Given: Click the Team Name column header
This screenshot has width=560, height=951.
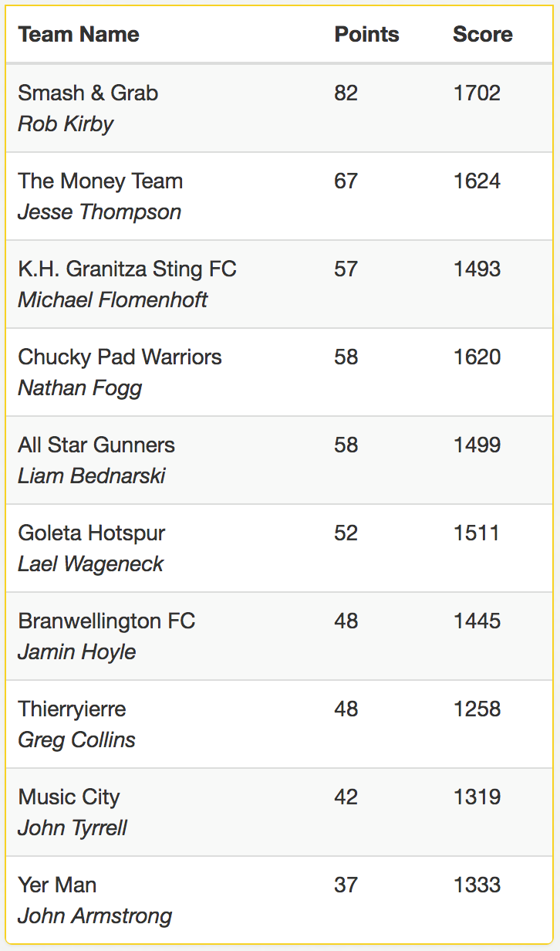Looking at the screenshot, I should (79, 34).
